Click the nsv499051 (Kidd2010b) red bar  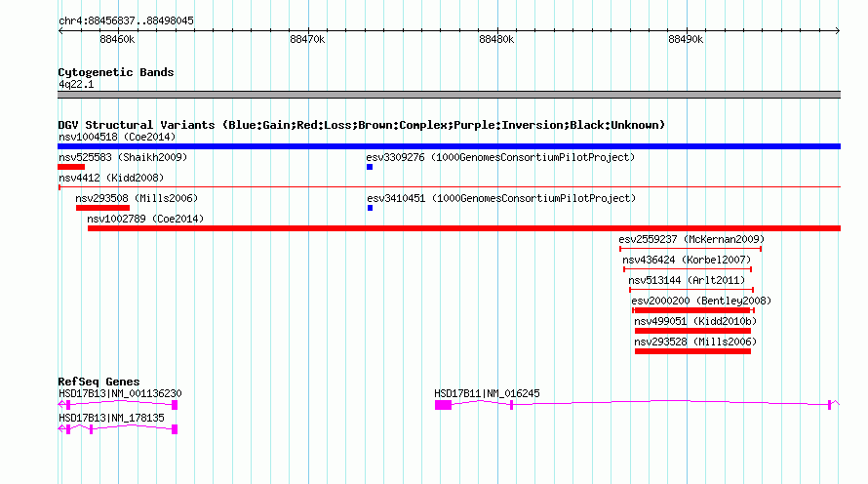[692, 331]
